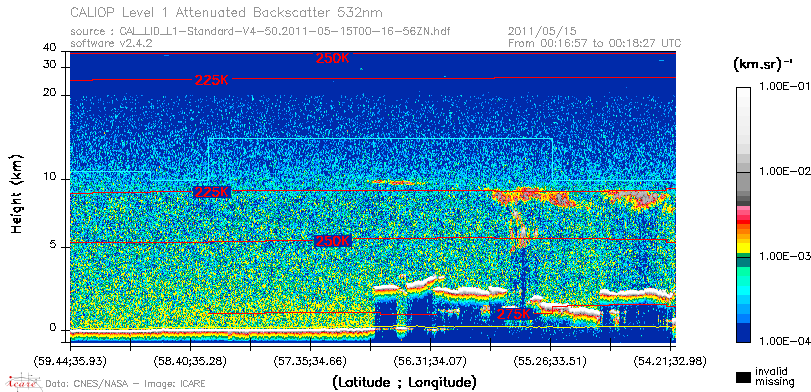Image resolution: width=811 pixels, height=392 pixels.
Task: Click the '(57.35;34.66)' coordinate label
Action: pos(310,360)
